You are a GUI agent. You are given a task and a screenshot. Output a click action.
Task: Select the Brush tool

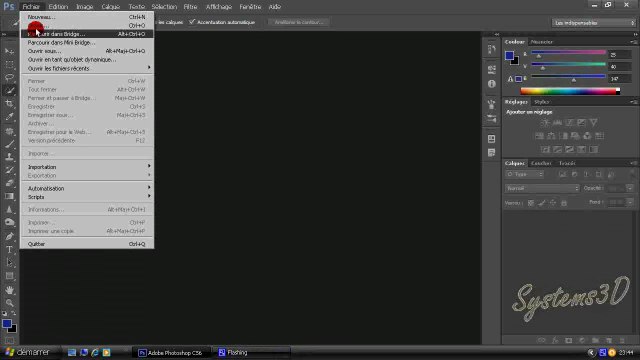pyautogui.click(x=9, y=144)
